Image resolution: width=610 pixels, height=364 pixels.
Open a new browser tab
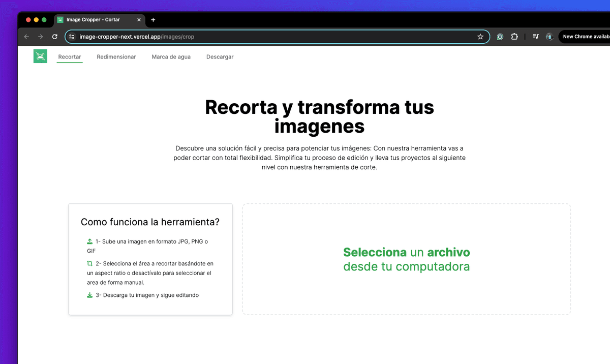[153, 20]
